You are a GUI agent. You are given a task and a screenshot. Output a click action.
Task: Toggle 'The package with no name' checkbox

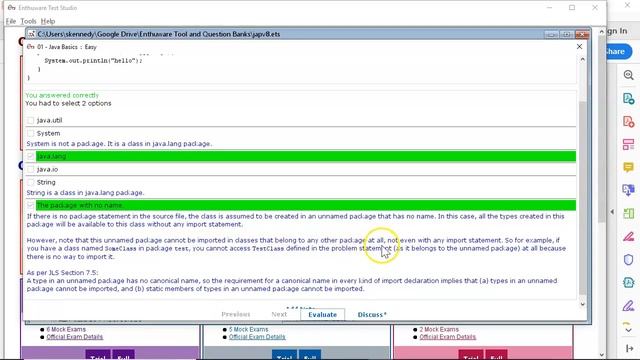point(30,205)
